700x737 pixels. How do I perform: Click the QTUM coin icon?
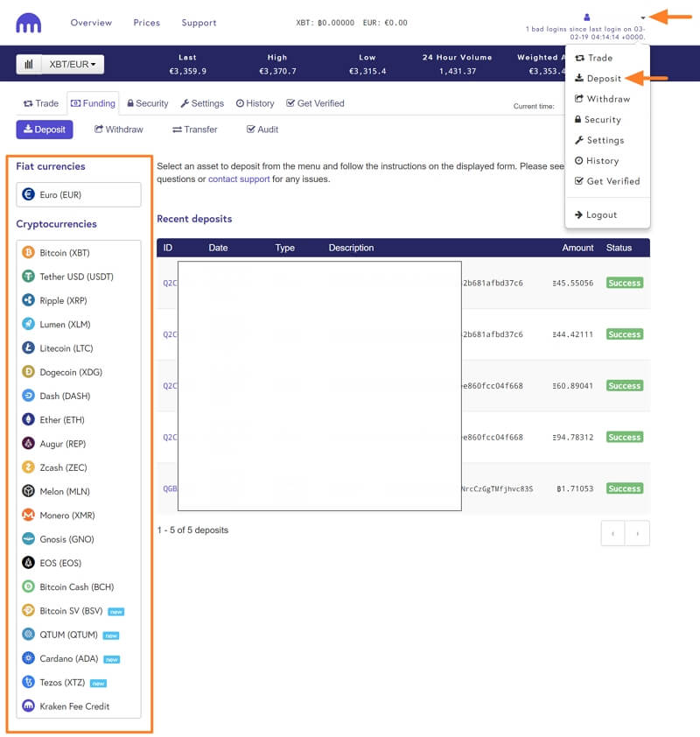29,635
